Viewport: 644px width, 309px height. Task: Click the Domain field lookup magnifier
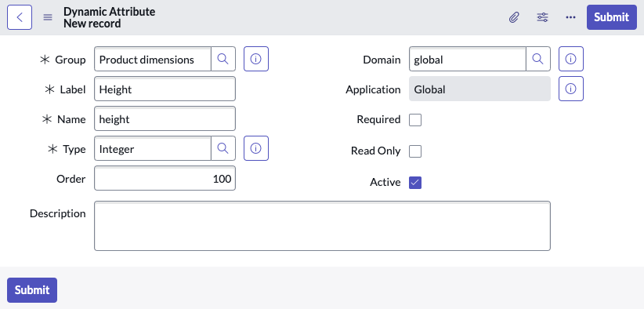[538, 59]
